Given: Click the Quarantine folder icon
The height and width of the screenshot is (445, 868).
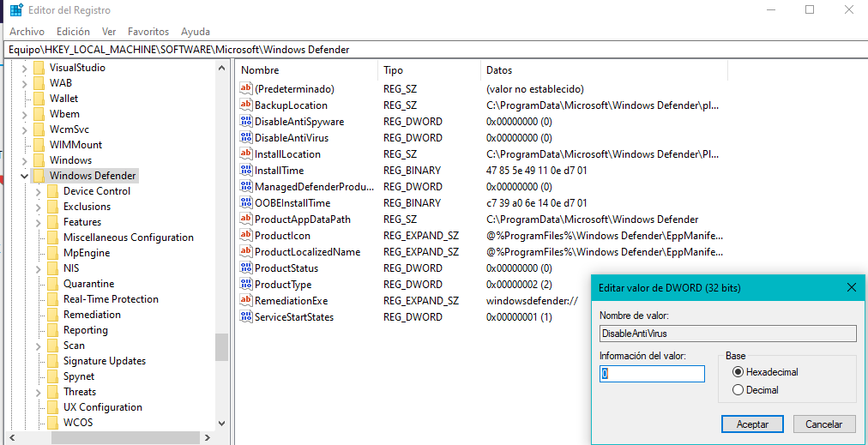Looking at the screenshot, I should [52, 284].
